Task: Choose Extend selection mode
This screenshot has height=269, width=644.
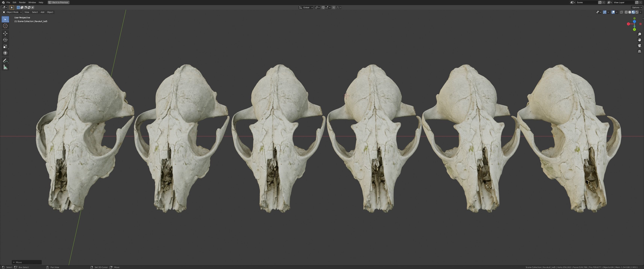Action: click(x=22, y=7)
